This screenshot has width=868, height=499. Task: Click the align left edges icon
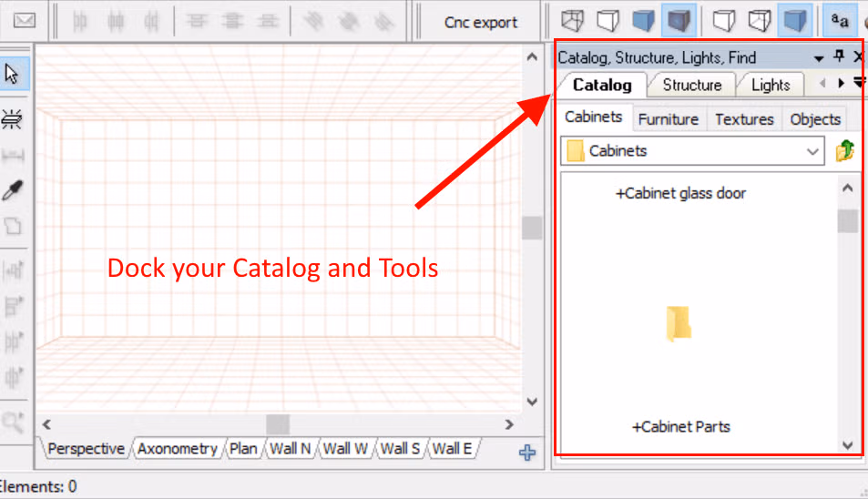click(80, 22)
